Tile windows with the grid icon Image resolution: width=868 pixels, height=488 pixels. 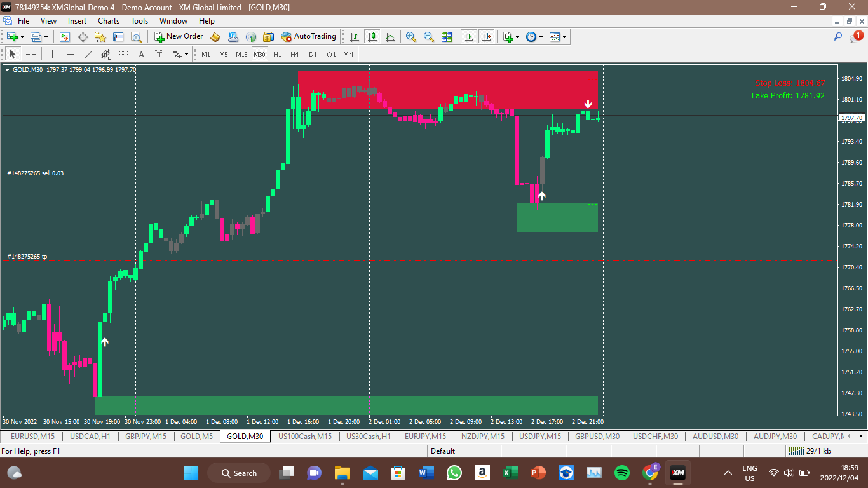pyautogui.click(x=447, y=37)
